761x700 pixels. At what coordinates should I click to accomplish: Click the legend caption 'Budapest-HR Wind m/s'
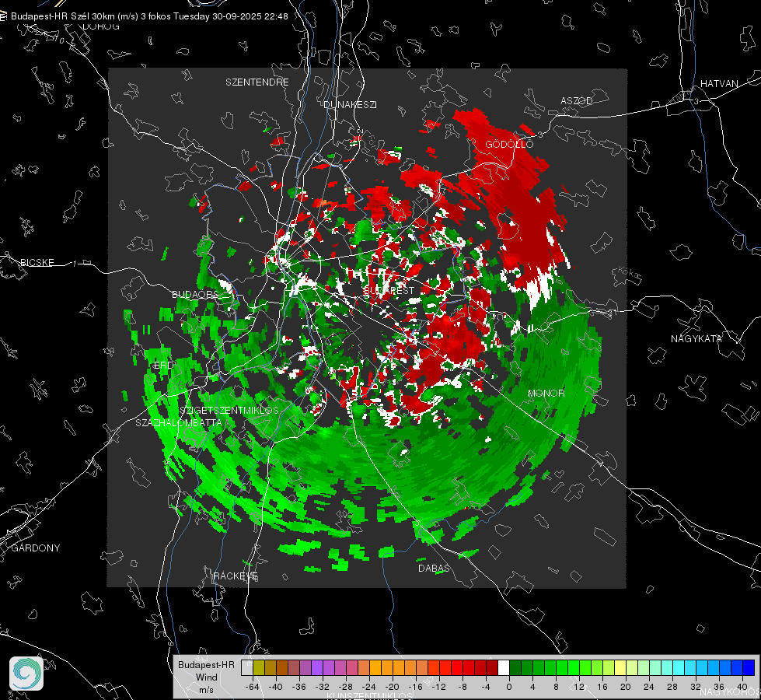pyautogui.click(x=206, y=677)
